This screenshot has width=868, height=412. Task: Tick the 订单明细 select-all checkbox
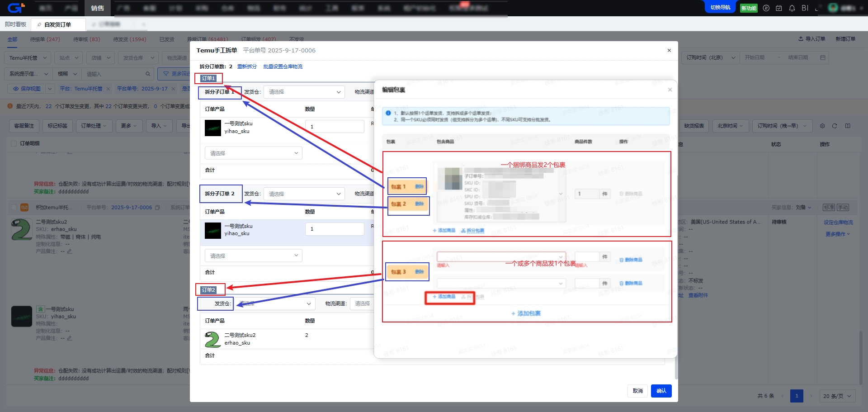click(14, 143)
